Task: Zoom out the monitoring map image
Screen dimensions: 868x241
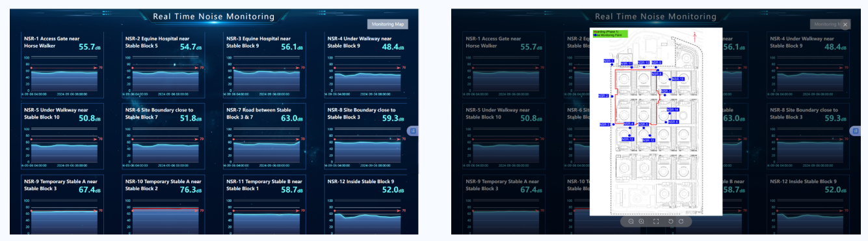Action: click(631, 221)
